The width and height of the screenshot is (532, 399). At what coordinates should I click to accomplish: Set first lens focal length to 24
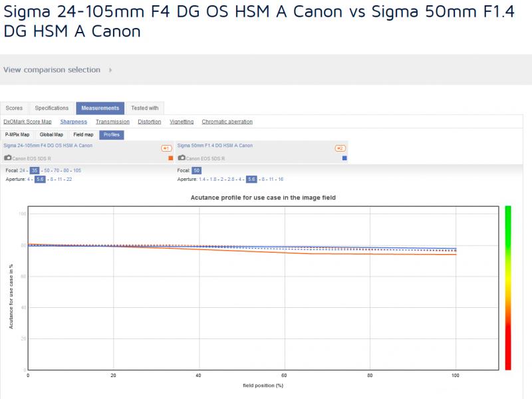pyautogui.click(x=23, y=170)
